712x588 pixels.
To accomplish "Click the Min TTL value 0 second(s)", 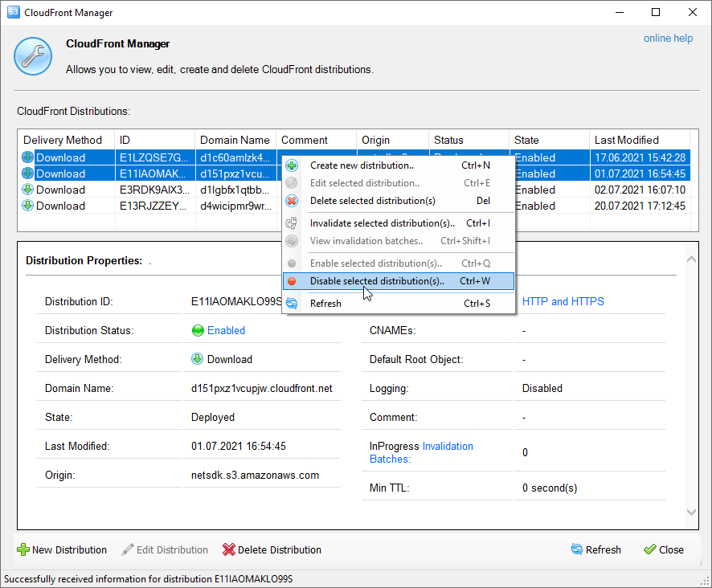I will (550, 488).
